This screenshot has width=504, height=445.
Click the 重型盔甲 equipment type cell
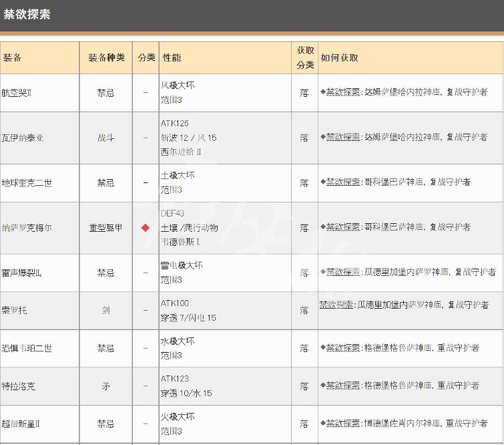point(105,228)
